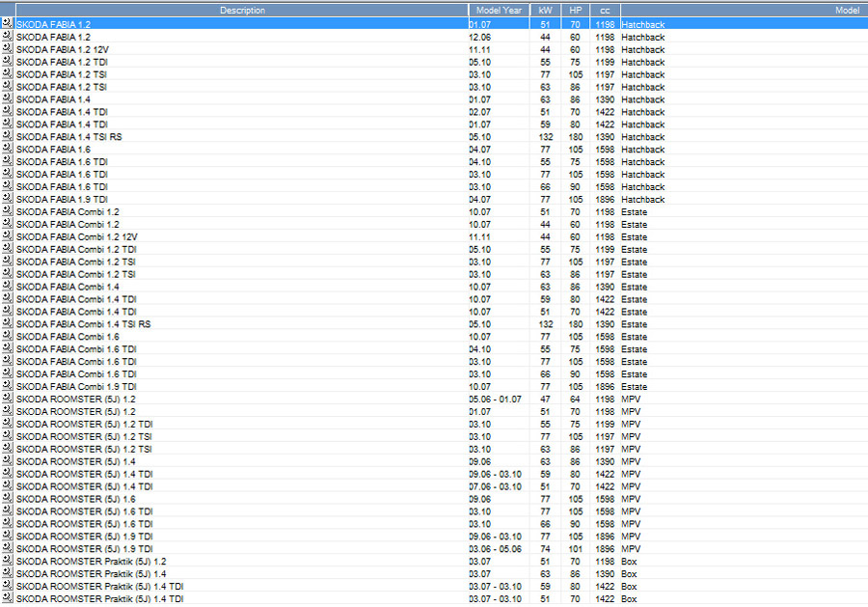The height and width of the screenshot is (607, 868).
Task: Select the icon beside SKODA FABIA 1.9 TDI
Action: coord(7,198)
